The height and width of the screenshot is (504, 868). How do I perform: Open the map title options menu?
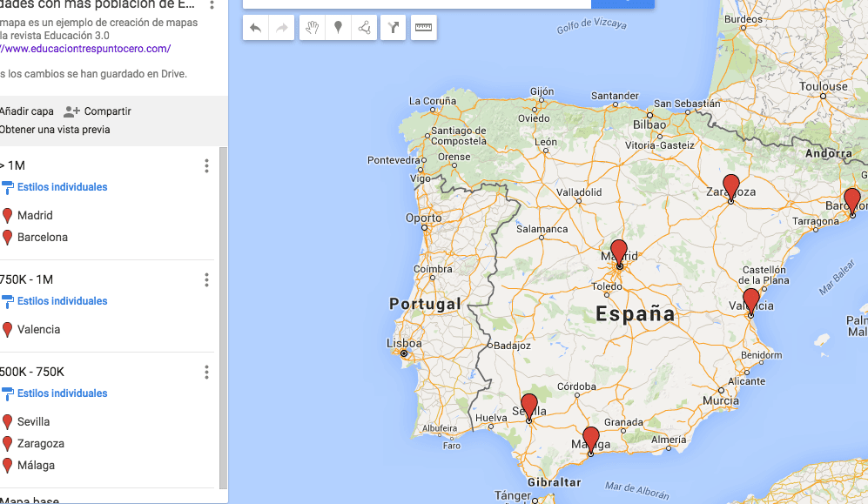click(x=210, y=5)
